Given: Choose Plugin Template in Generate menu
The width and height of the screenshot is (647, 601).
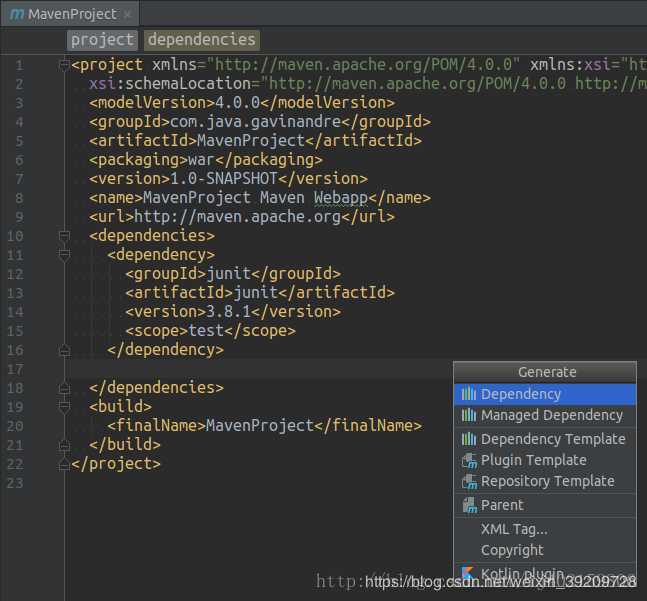Looking at the screenshot, I should pyautogui.click(x=545, y=460).
